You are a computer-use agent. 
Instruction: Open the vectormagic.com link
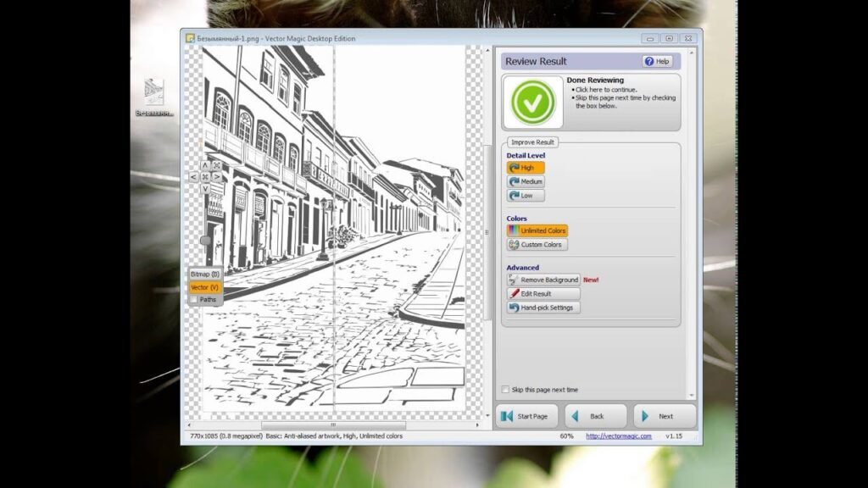[x=618, y=436]
